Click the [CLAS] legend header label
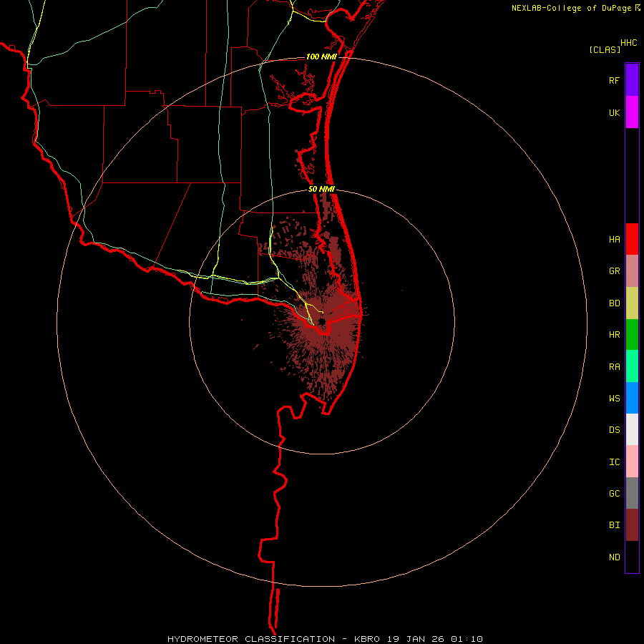Image resolution: width=644 pixels, height=644 pixels. point(605,49)
